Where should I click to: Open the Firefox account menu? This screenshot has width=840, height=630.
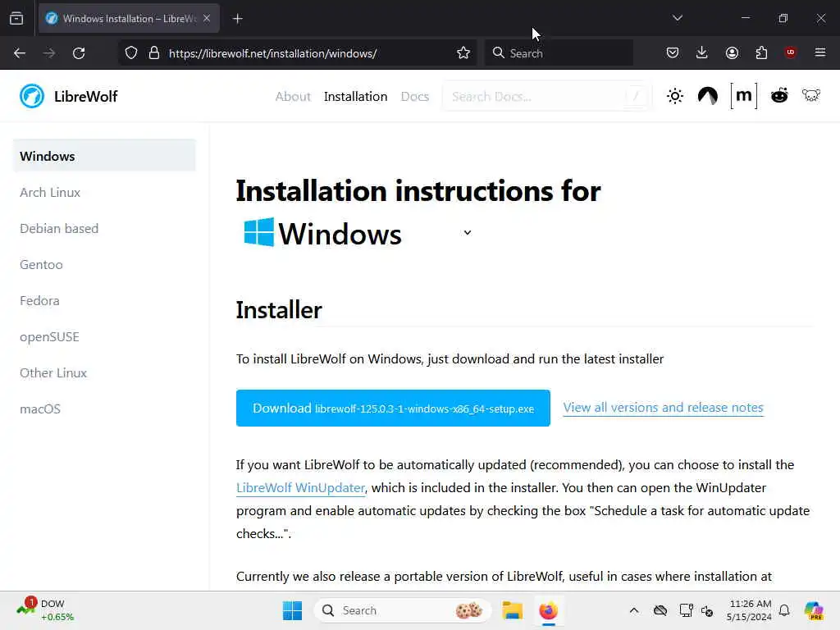tap(732, 52)
